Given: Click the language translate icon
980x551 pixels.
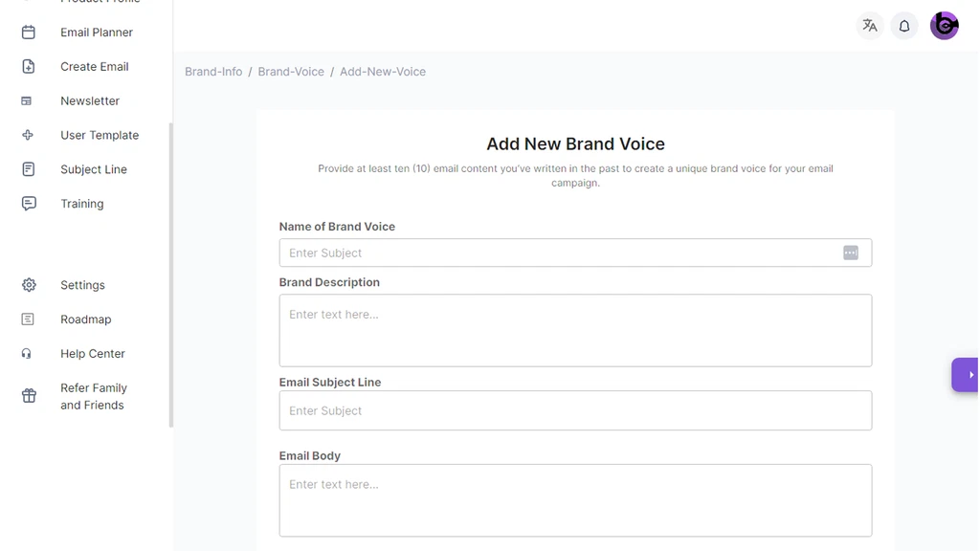Looking at the screenshot, I should coord(869,26).
